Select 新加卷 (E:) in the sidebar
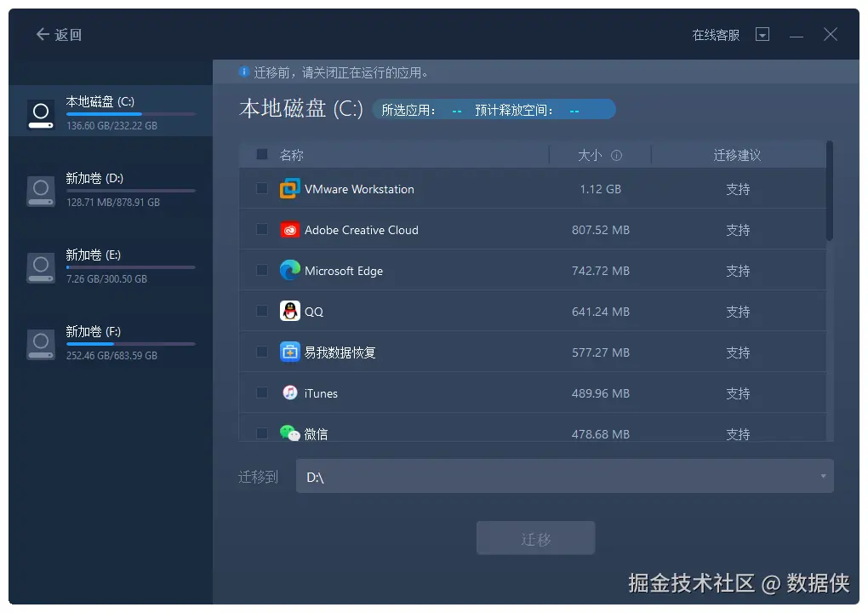868x613 pixels. click(111, 265)
